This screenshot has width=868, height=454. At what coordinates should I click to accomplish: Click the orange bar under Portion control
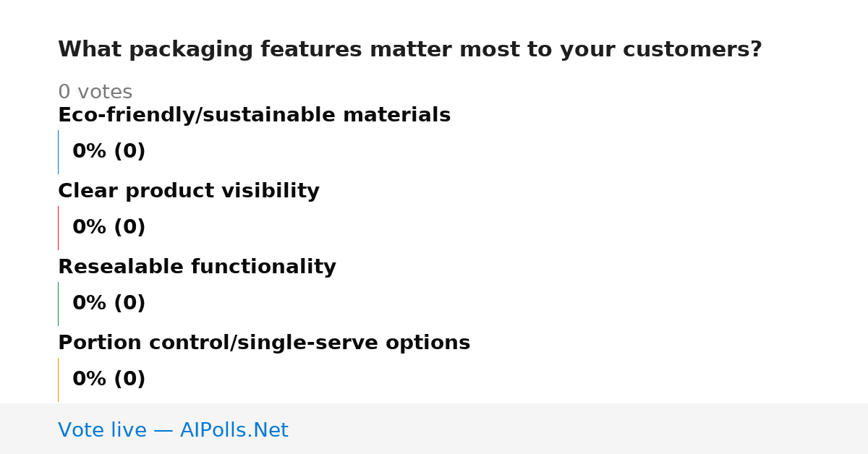pos(58,380)
